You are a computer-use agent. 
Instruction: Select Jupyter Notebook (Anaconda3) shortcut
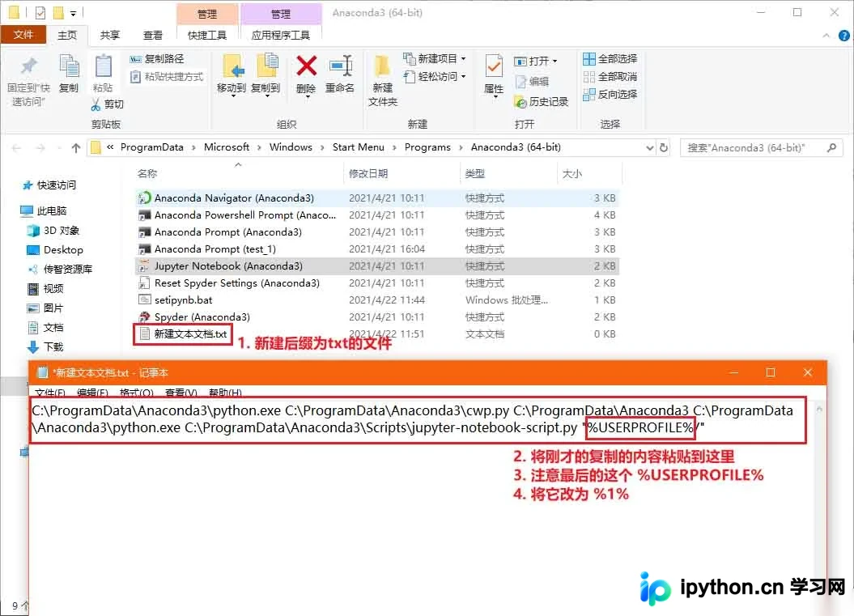coord(377,266)
